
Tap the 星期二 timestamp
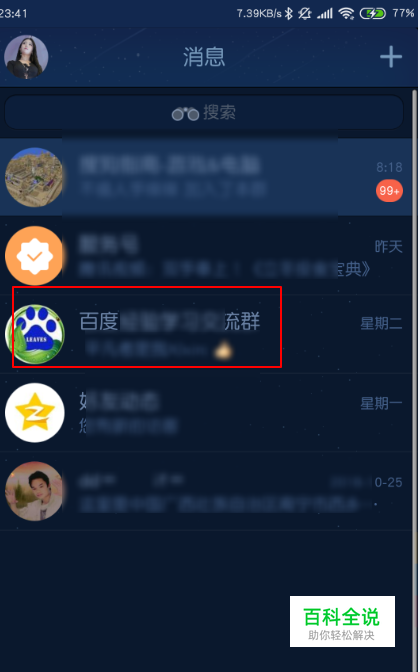(x=381, y=324)
